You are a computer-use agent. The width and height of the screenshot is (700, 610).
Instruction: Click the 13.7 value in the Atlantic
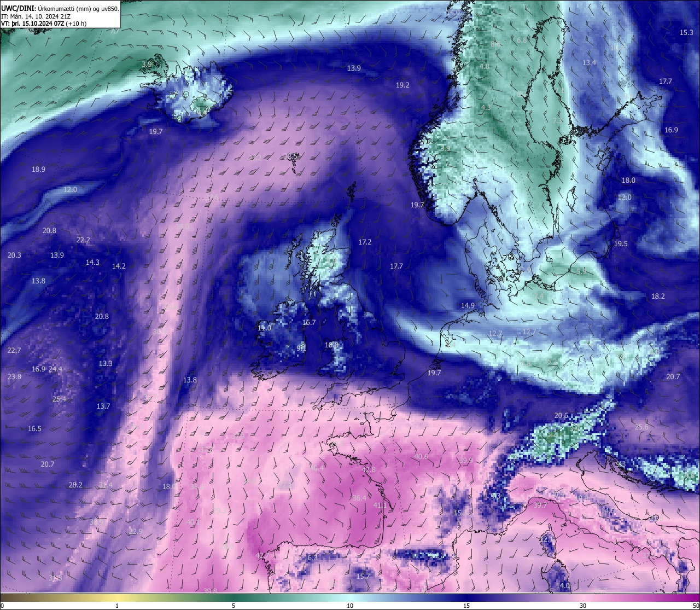[x=103, y=406]
